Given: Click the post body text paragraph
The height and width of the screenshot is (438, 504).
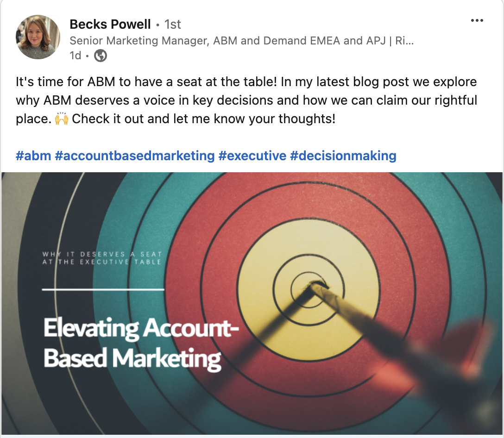Looking at the screenshot, I should click(x=246, y=100).
